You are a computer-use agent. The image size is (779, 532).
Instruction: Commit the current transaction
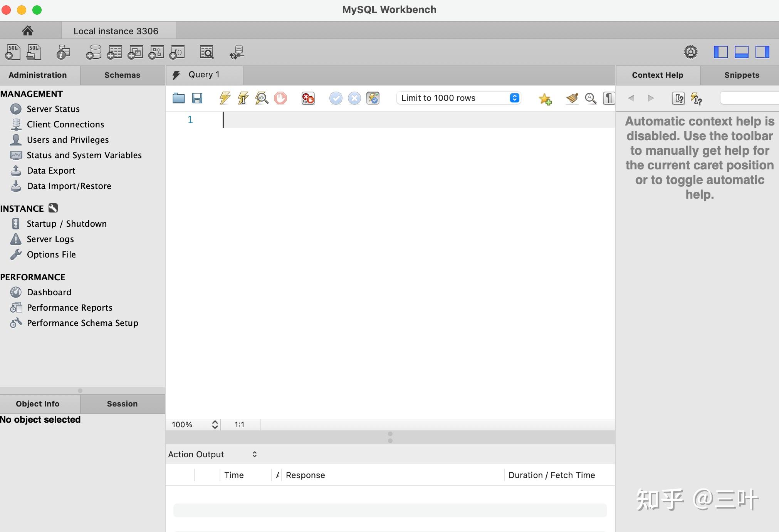(x=336, y=98)
